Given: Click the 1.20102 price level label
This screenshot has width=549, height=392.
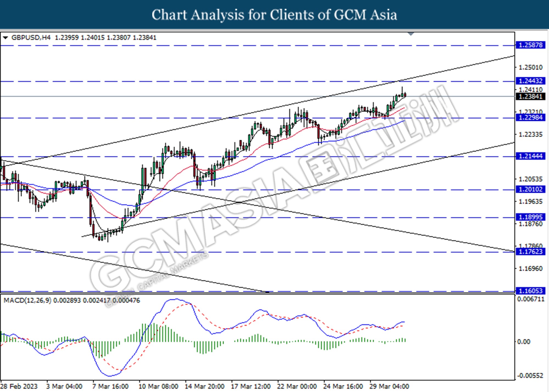Looking at the screenshot, I should tap(531, 189).
